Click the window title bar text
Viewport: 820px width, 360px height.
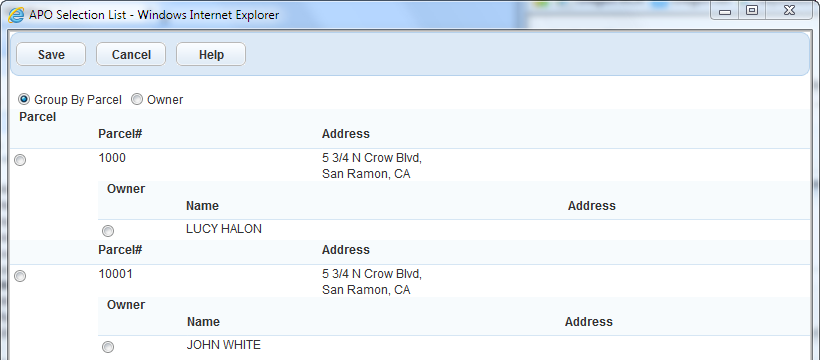tap(154, 15)
